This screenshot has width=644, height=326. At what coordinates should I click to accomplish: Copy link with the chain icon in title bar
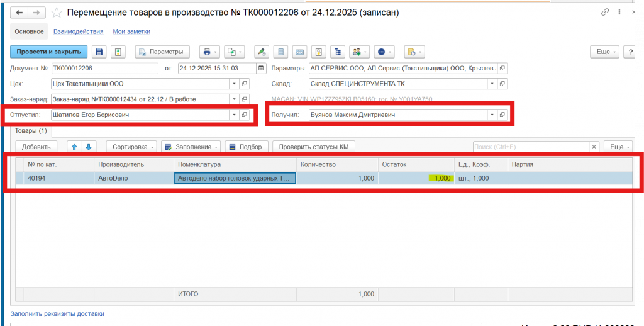click(x=605, y=13)
